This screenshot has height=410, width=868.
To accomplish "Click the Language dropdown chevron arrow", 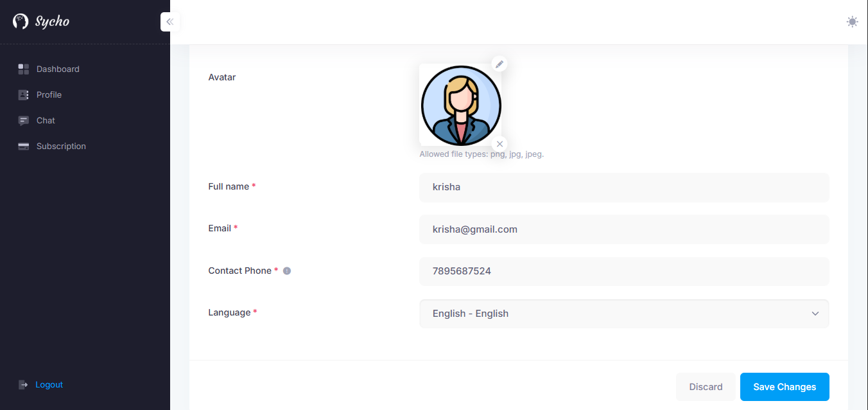I will pyautogui.click(x=815, y=314).
